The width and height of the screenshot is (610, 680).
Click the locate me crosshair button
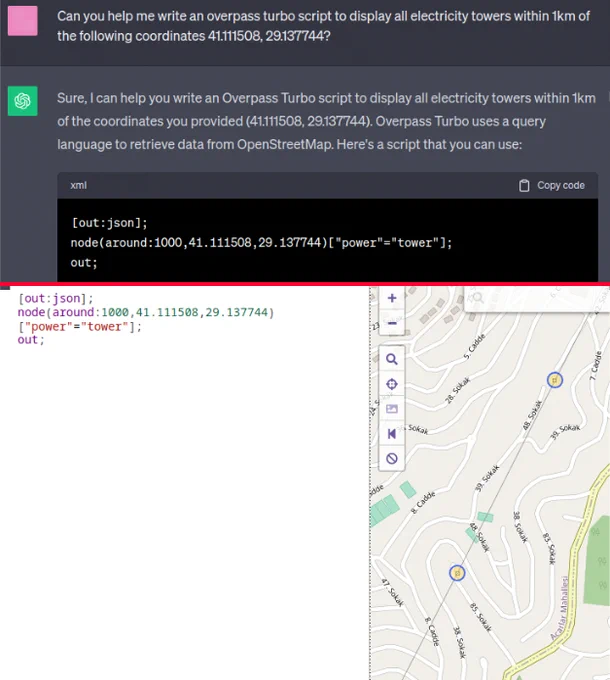coord(392,384)
